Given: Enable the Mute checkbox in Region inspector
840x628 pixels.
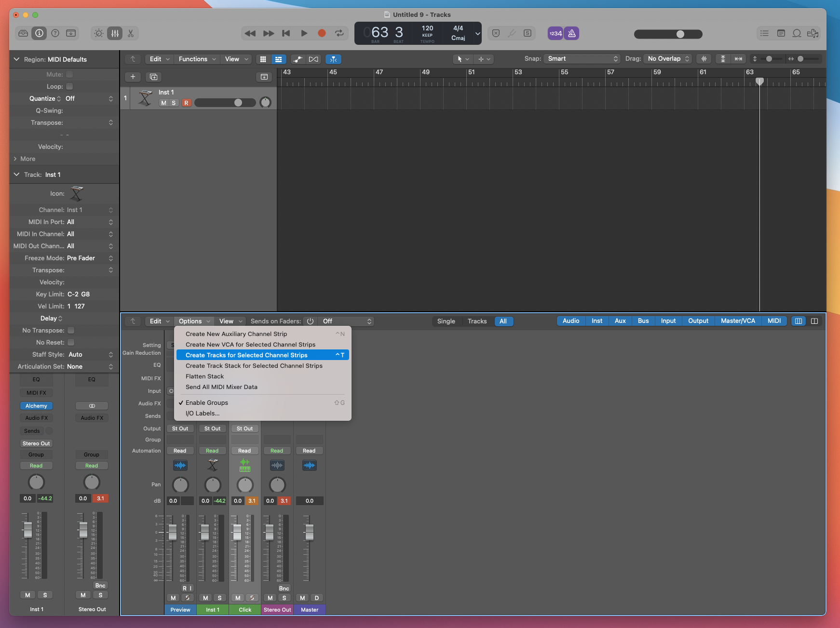Looking at the screenshot, I should tap(69, 74).
